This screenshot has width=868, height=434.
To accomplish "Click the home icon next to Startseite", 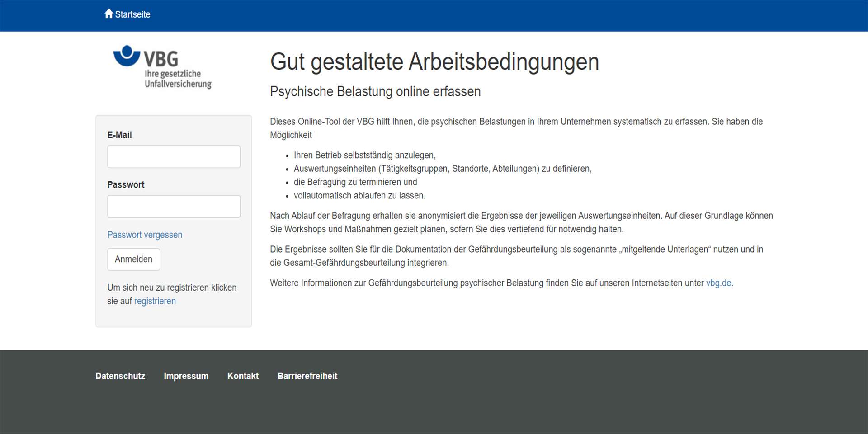I will [x=109, y=13].
